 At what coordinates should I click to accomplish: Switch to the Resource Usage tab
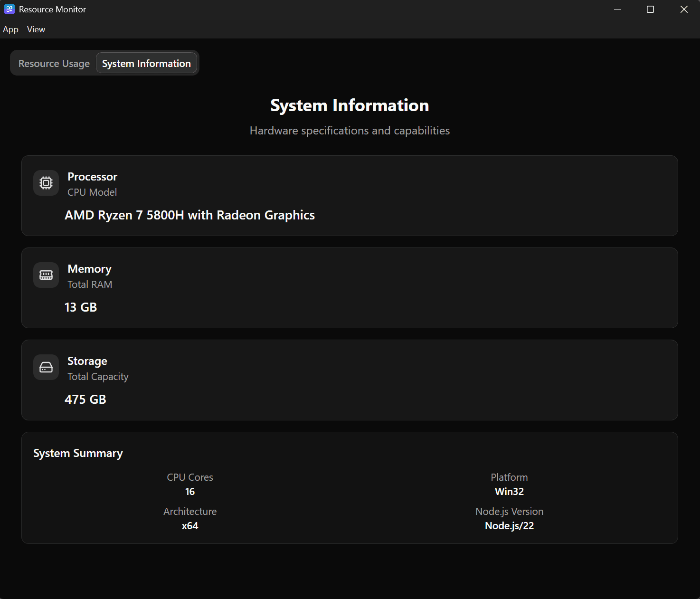coord(54,63)
